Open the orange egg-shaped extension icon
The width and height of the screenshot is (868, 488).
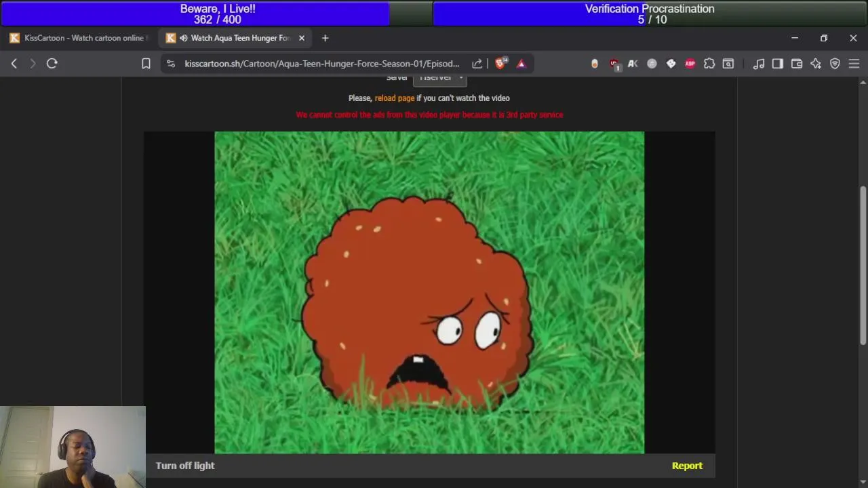(595, 64)
